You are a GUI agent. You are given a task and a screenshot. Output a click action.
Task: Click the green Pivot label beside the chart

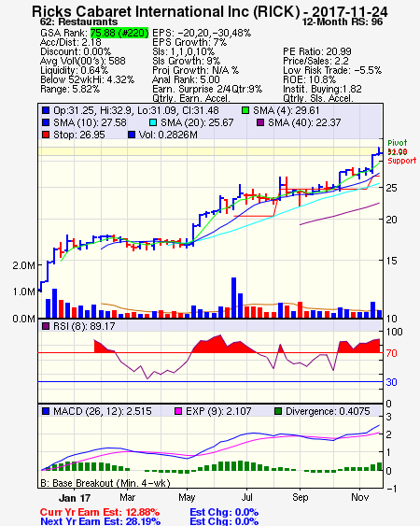pyautogui.click(x=398, y=143)
